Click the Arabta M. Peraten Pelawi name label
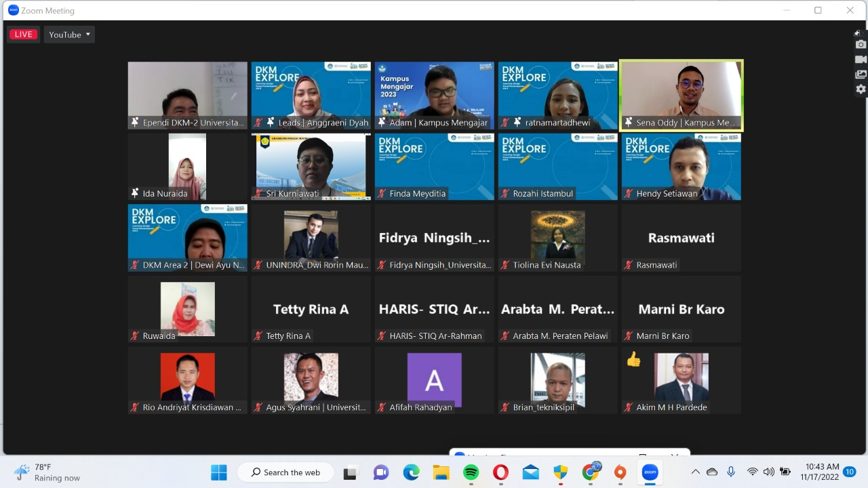The height and width of the screenshot is (488, 868). (561, 336)
